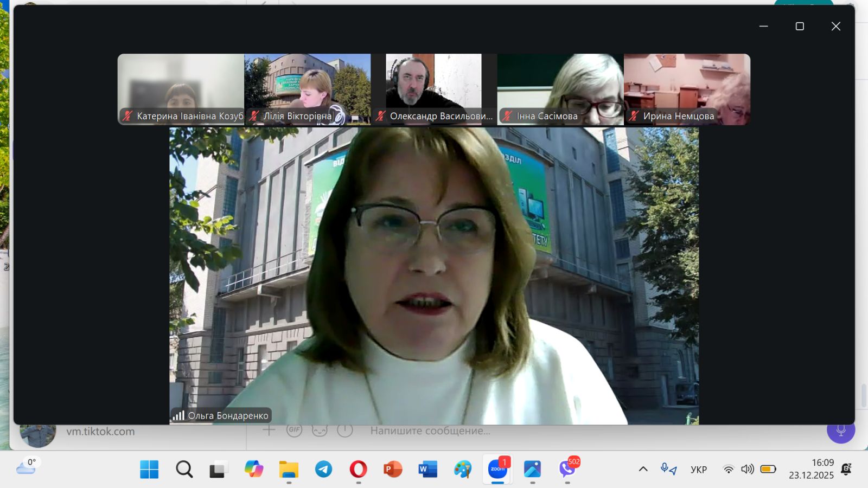The image size is (868, 488).
Task: Launch PowerPoint from the taskbar
Action: 393,469
